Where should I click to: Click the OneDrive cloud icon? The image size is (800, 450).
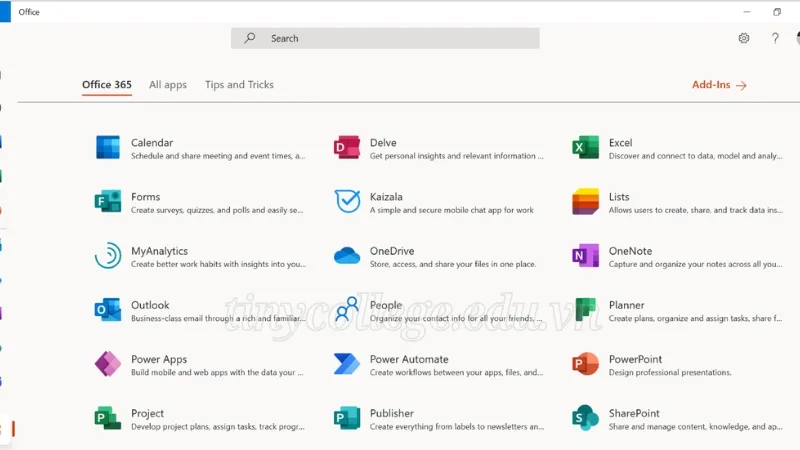(347, 255)
